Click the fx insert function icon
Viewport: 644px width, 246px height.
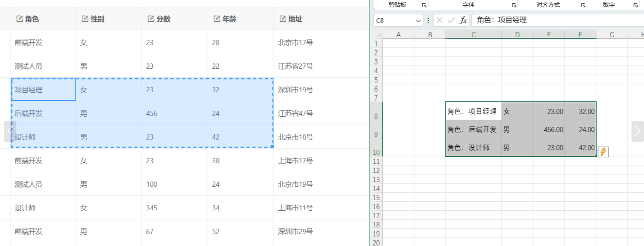coord(463,20)
